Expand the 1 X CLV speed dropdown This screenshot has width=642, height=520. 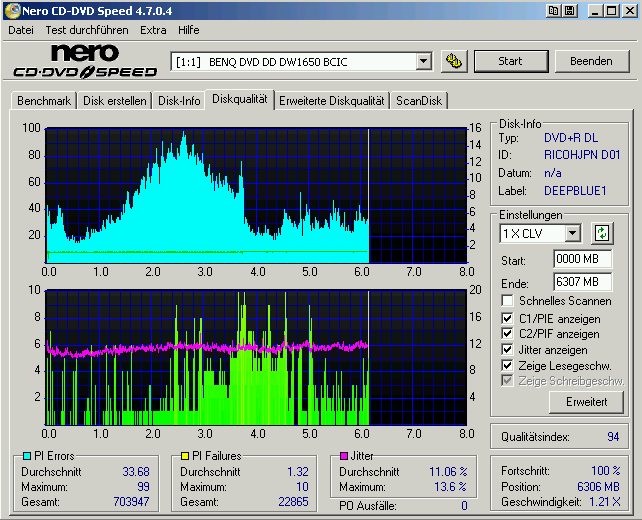pyautogui.click(x=572, y=233)
